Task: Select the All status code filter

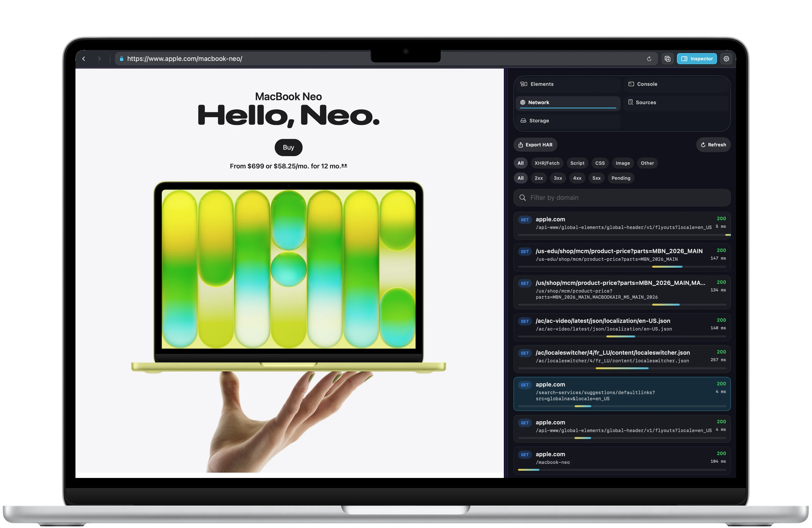Action: pos(520,178)
